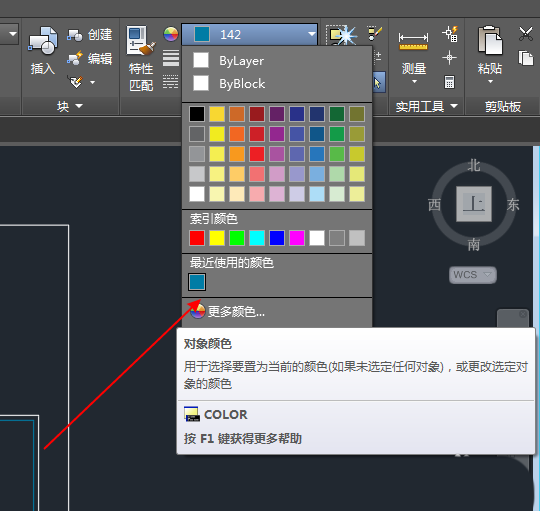Click the pencil list icon near utilities

(375, 34)
